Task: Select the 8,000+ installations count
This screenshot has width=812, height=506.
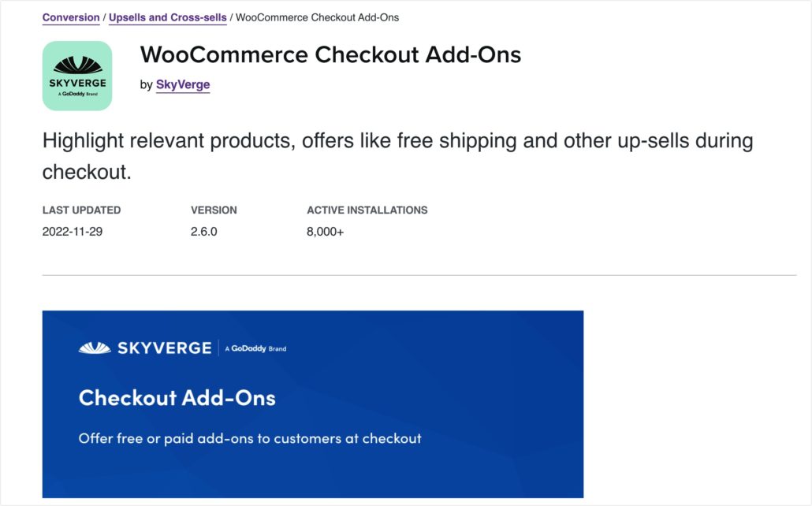Action: tap(325, 233)
